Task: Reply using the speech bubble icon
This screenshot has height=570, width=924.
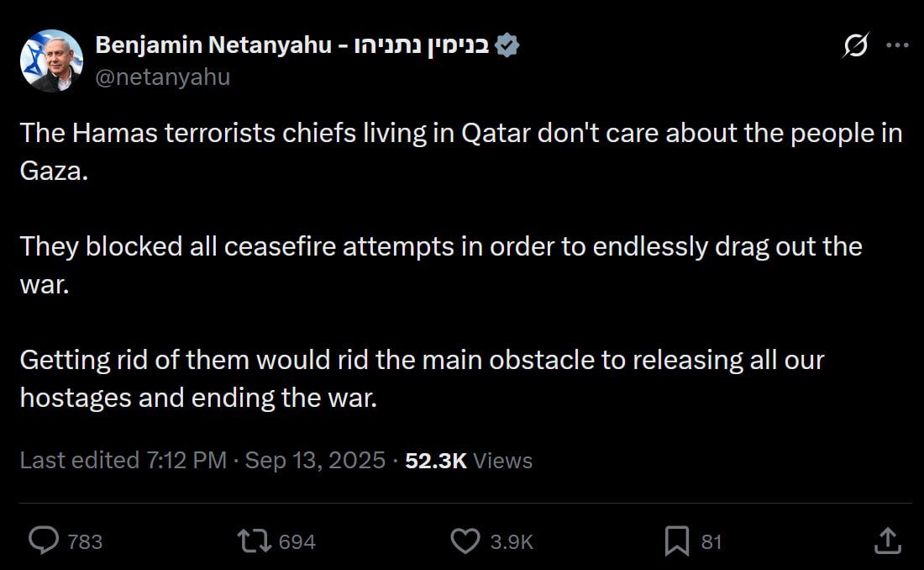Action: coord(43,541)
